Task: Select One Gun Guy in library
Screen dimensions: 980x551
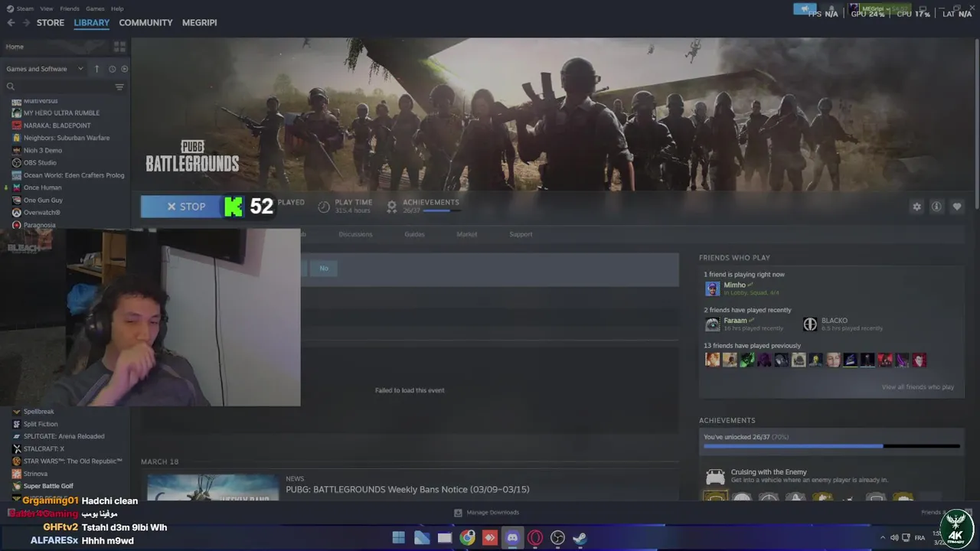Action: [x=43, y=201]
